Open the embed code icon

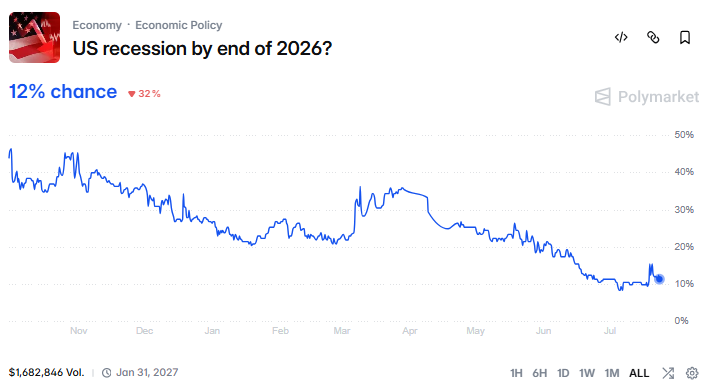coord(621,37)
